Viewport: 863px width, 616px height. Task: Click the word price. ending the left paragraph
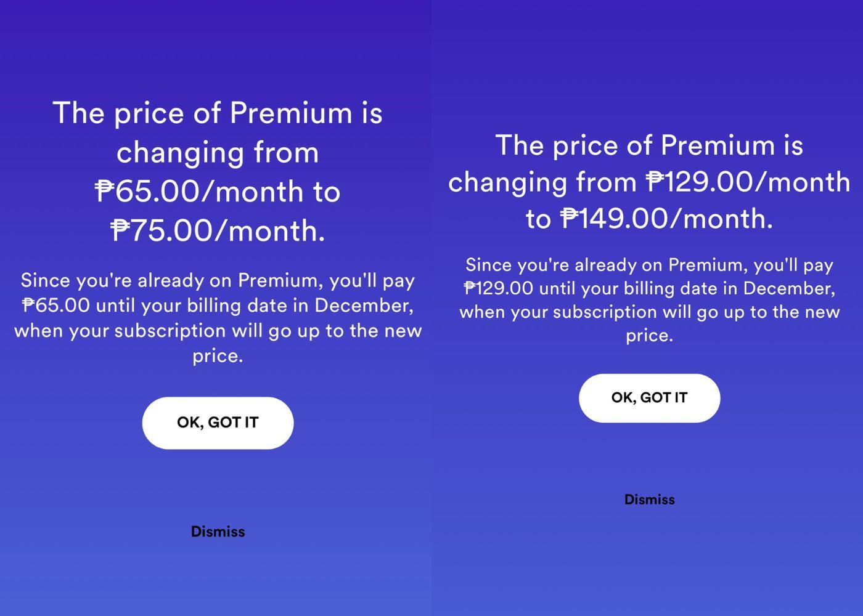tap(218, 356)
